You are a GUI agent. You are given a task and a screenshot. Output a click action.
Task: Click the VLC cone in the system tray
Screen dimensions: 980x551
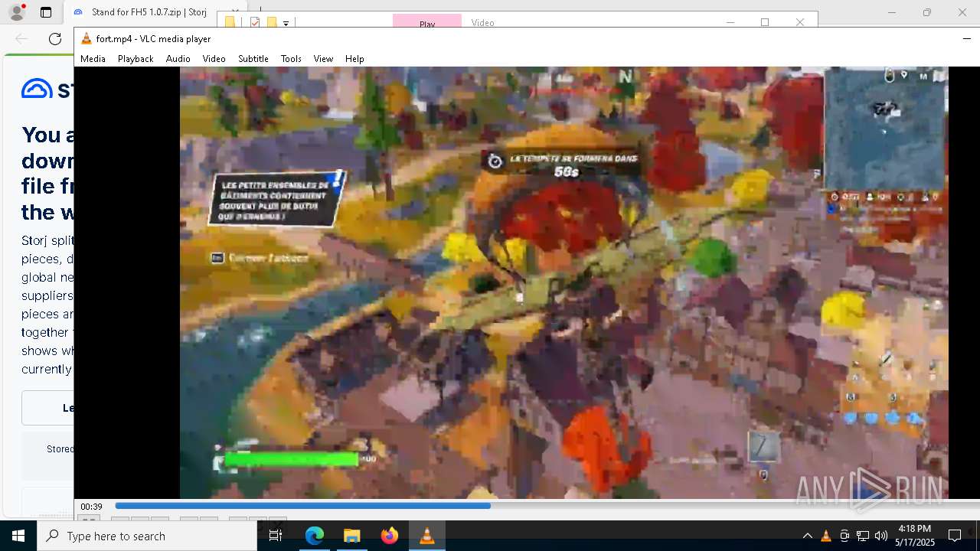click(x=825, y=536)
